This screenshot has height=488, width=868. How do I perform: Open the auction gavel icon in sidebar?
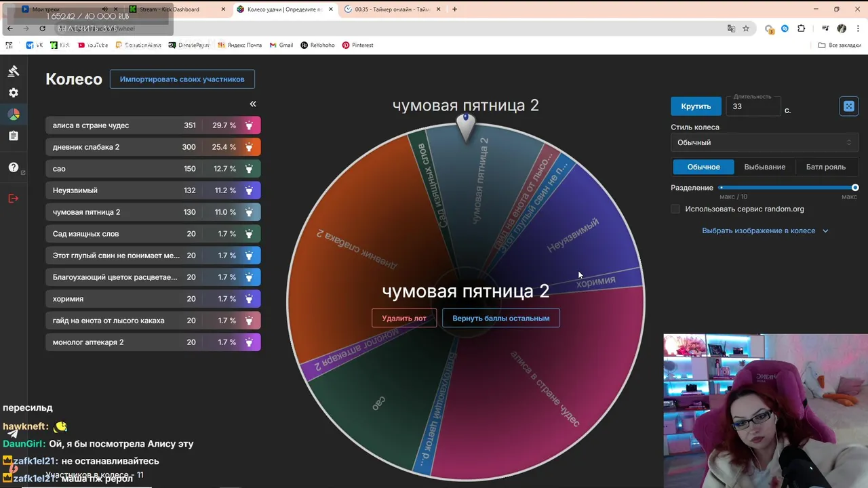point(14,71)
